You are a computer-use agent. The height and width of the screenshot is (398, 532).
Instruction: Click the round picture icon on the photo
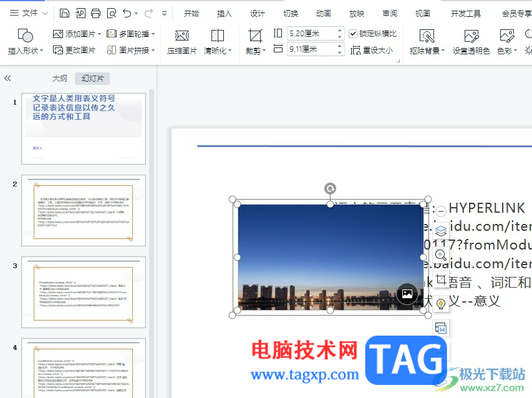click(x=407, y=293)
